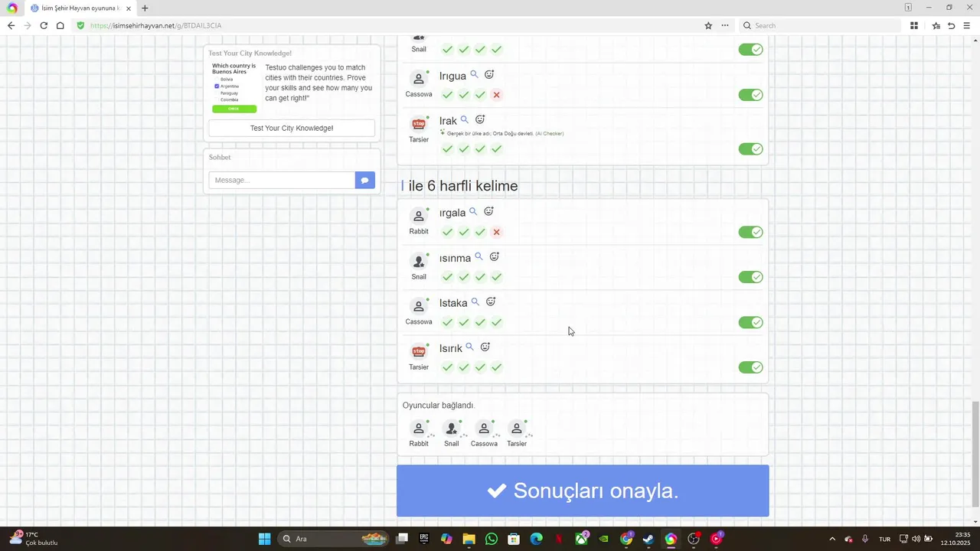
Task: Click the city quiz ad thumbnail image
Action: 234,87
